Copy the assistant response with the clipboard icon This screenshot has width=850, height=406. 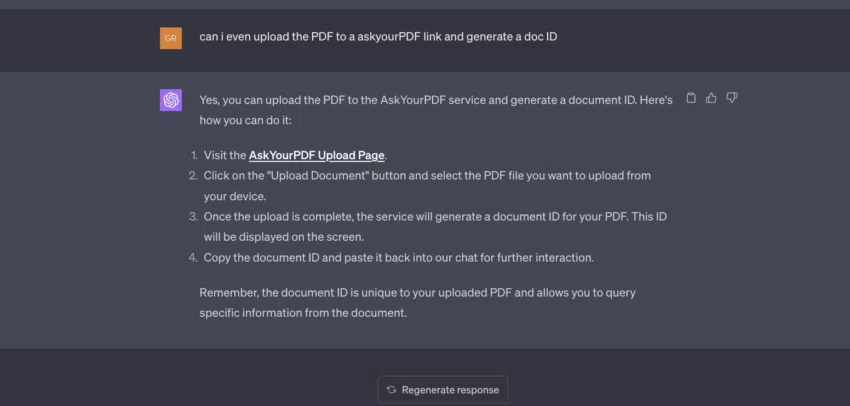[x=691, y=98]
